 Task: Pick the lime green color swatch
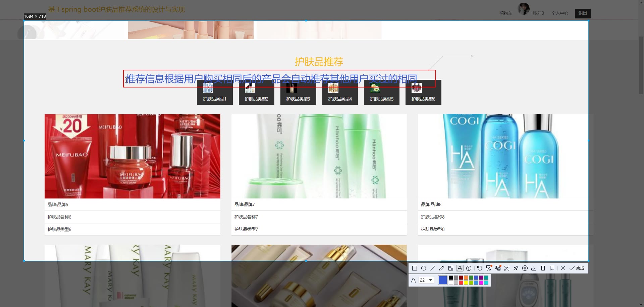(471, 283)
